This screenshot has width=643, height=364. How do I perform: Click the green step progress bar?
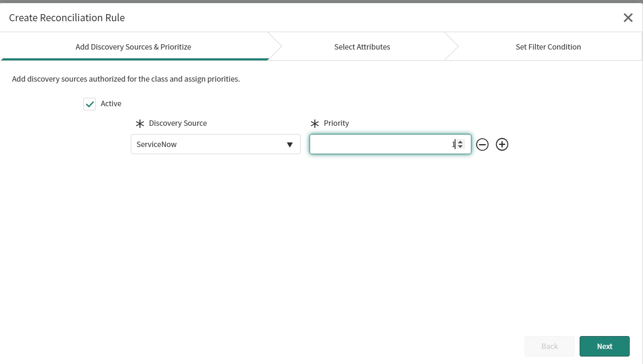(134, 60)
